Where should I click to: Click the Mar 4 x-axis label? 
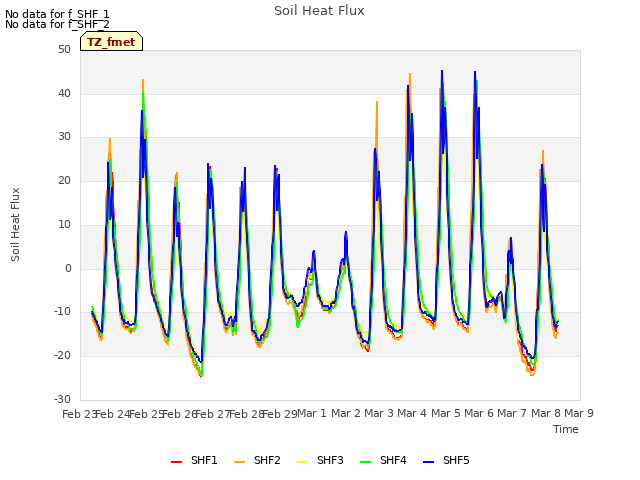412,413
